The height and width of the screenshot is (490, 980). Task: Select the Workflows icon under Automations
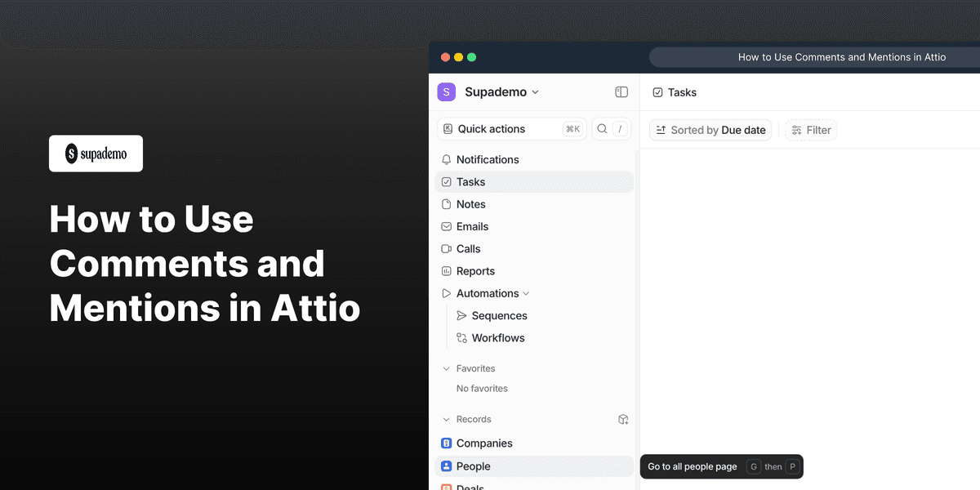tap(461, 337)
